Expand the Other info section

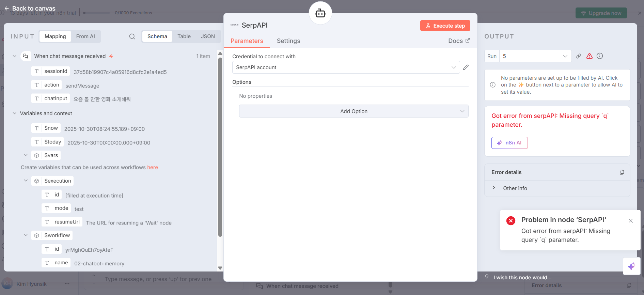point(494,188)
